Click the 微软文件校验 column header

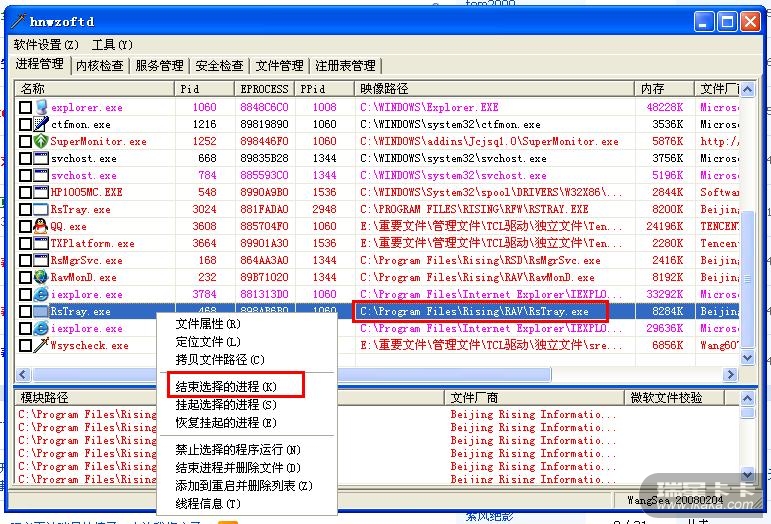[675, 397]
